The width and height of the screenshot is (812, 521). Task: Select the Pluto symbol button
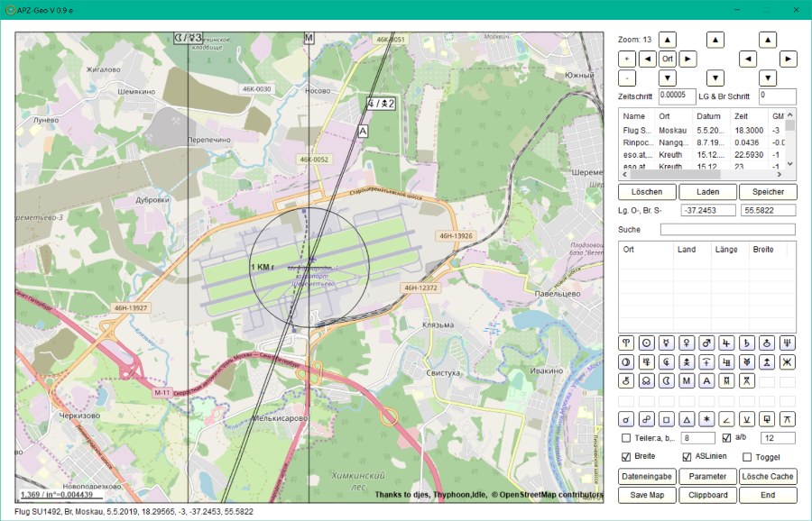[646, 362]
